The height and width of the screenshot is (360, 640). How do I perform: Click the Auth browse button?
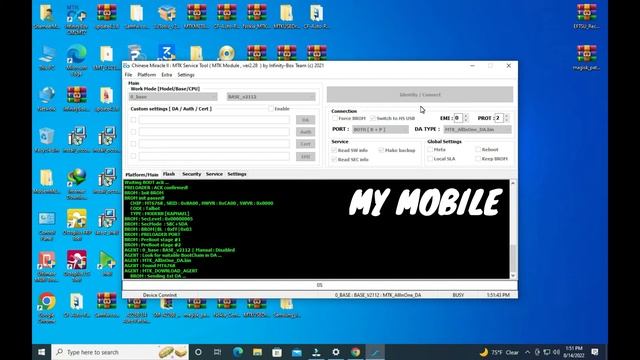(x=305, y=132)
